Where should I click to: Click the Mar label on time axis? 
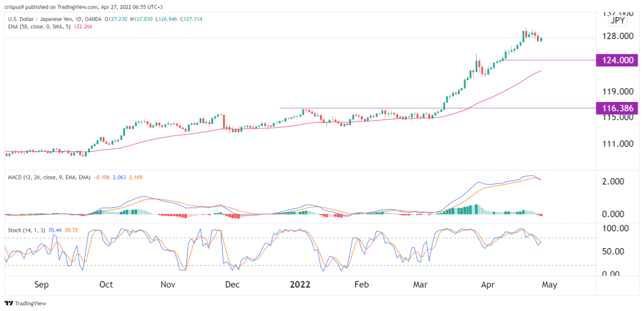click(x=421, y=285)
